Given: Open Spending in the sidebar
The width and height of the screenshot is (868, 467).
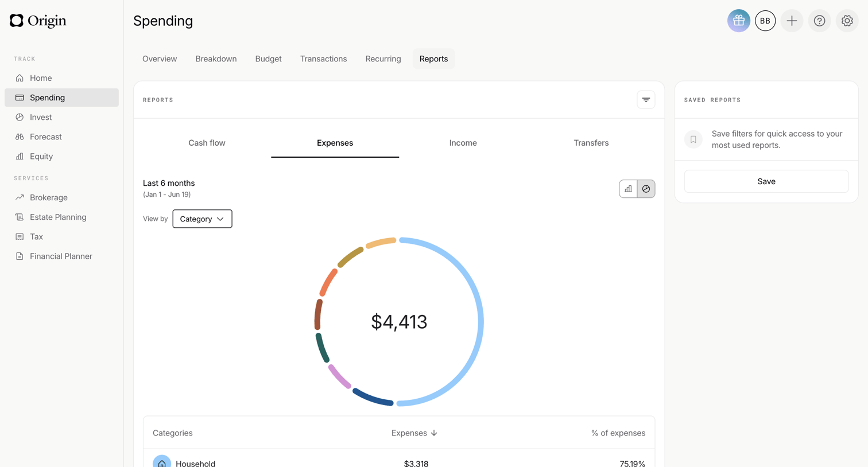Looking at the screenshot, I should pyautogui.click(x=61, y=98).
